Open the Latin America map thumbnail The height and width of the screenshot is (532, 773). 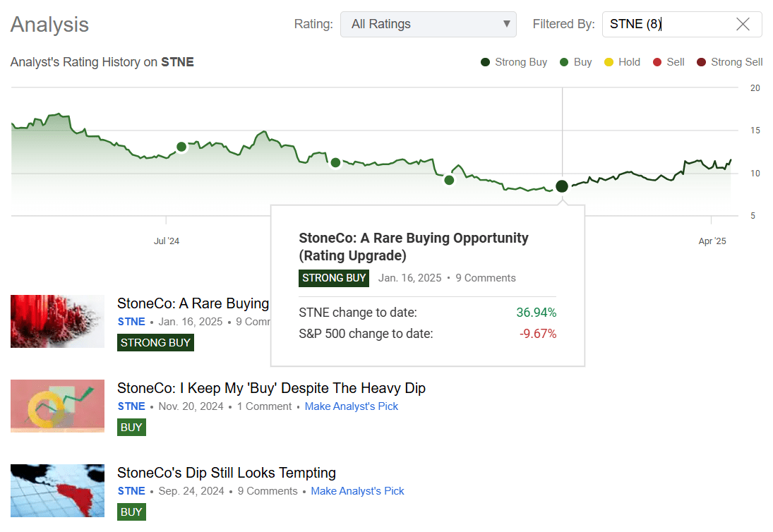click(57, 490)
